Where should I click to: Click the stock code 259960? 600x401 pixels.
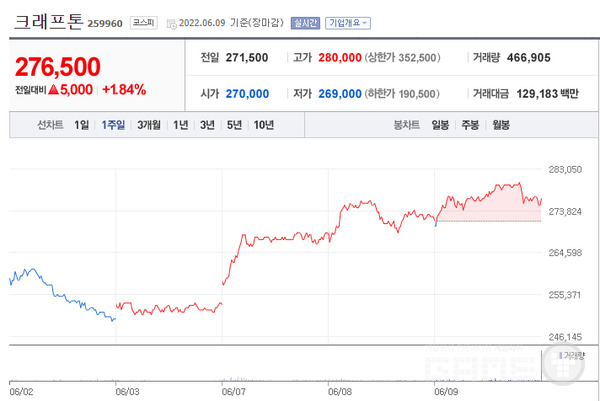tap(106, 23)
